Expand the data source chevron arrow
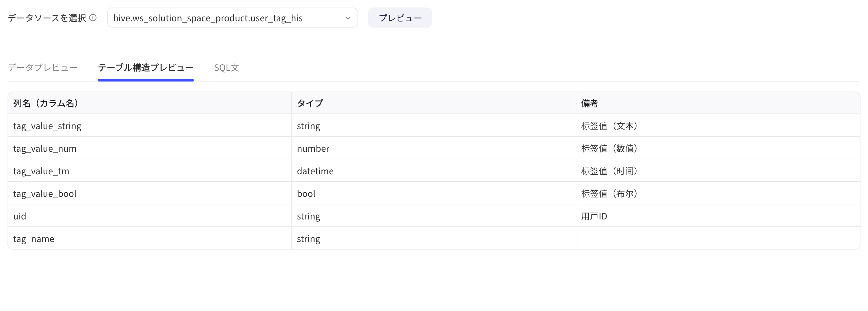Image resolution: width=868 pixels, height=311 pixels. point(348,18)
